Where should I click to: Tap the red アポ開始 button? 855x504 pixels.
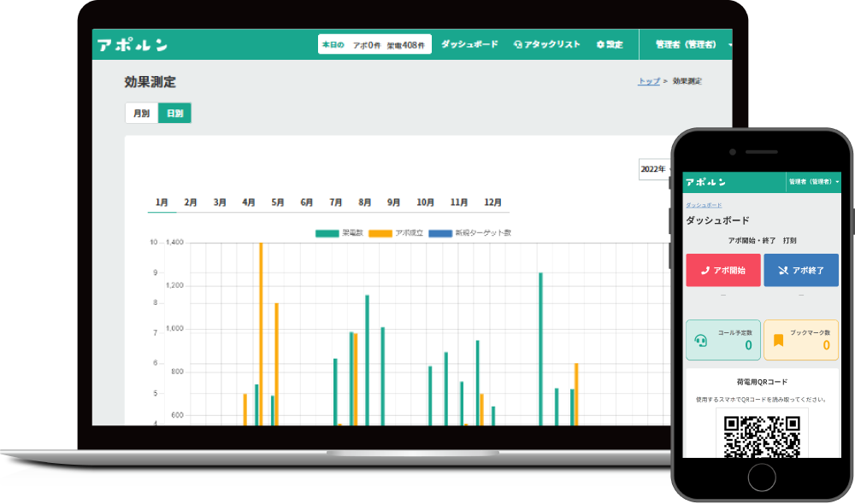point(723,270)
